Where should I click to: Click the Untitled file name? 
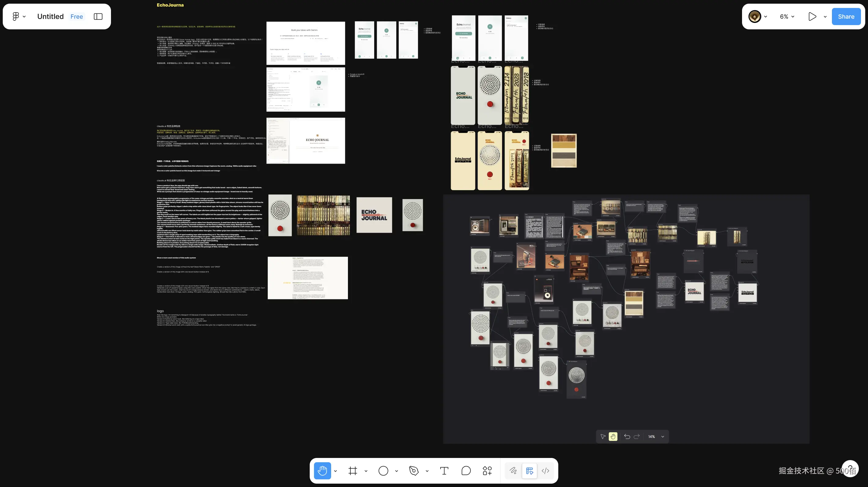pyautogui.click(x=50, y=17)
